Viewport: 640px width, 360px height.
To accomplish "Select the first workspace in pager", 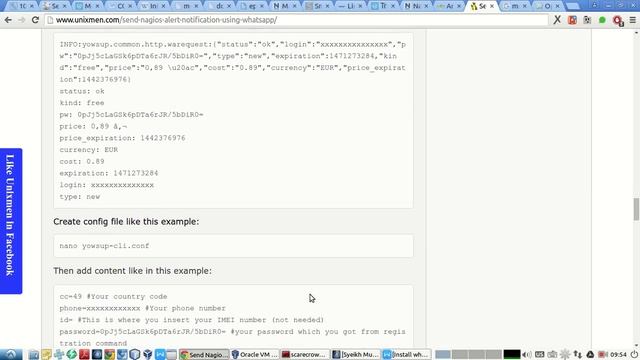I will (442, 354).
